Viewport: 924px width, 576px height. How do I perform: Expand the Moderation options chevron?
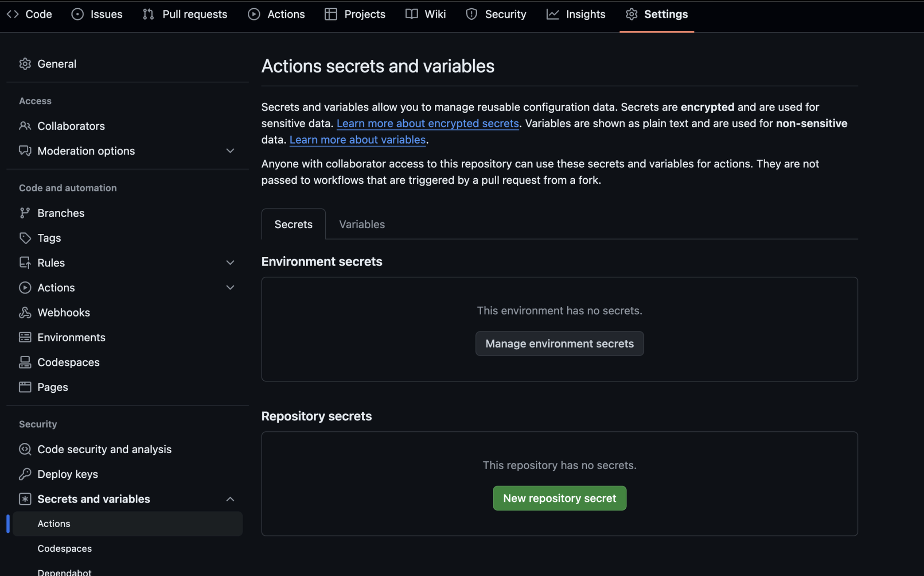pos(230,151)
